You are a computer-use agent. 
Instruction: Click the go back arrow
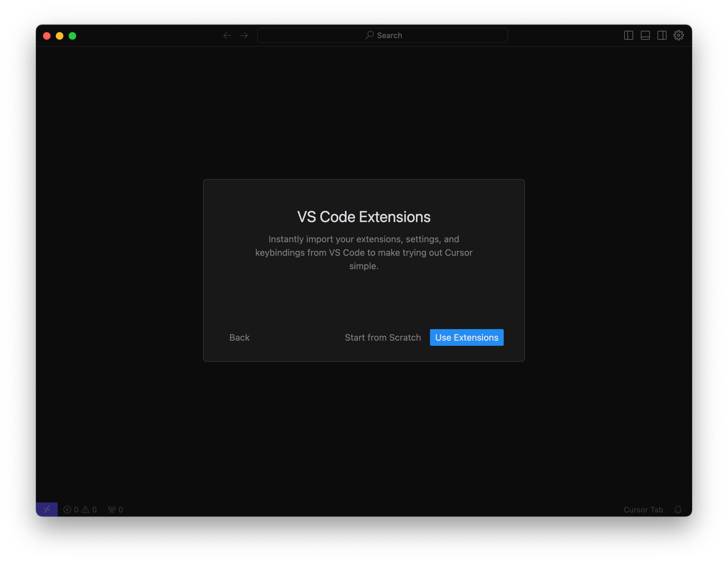tap(227, 35)
